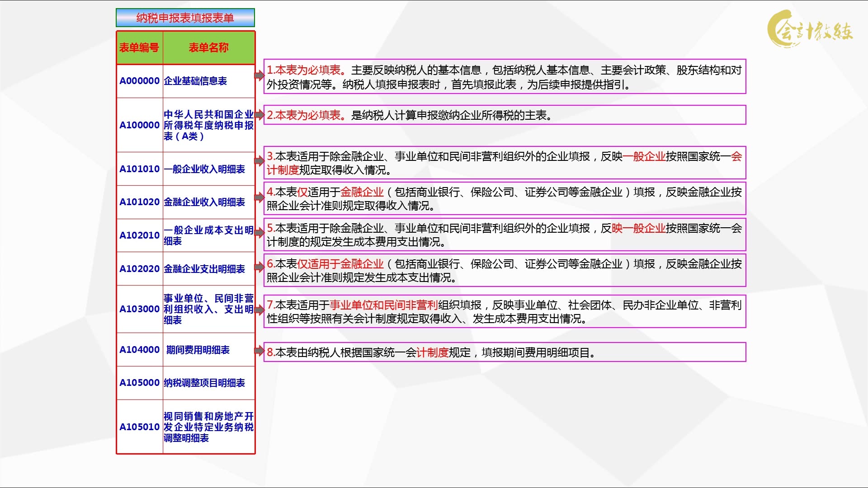Image resolution: width=868 pixels, height=488 pixels.
Task: Click note 8 about 期间费用明细项目
Action: pos(505,352)
